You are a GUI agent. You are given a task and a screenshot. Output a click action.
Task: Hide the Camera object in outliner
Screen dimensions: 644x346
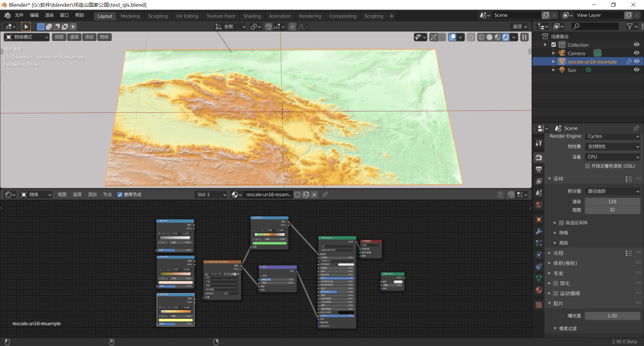(x=636, y=54)
